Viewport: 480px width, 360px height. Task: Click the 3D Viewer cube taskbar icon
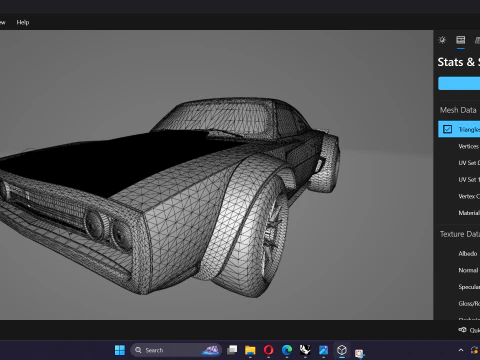[342, 350]
